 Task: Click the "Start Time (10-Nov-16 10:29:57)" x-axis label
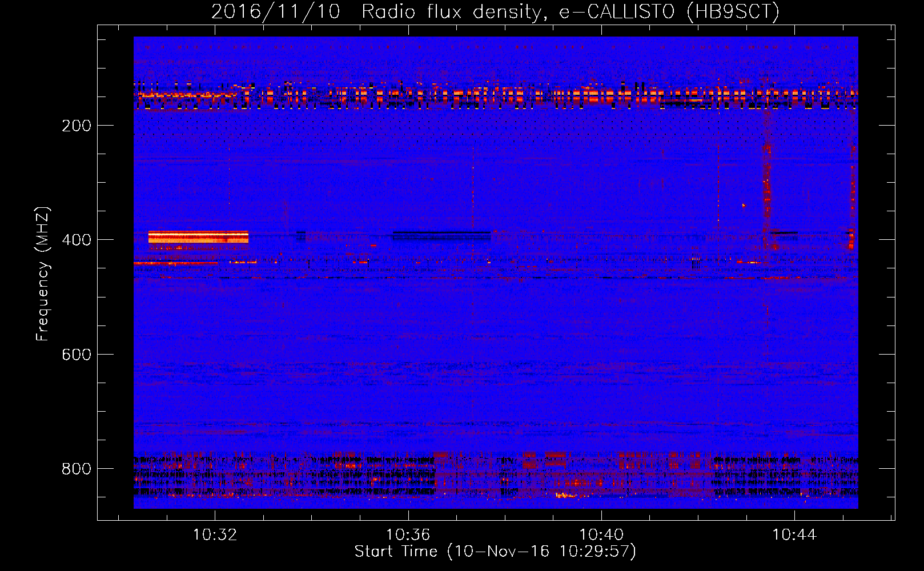coord(495,552)
